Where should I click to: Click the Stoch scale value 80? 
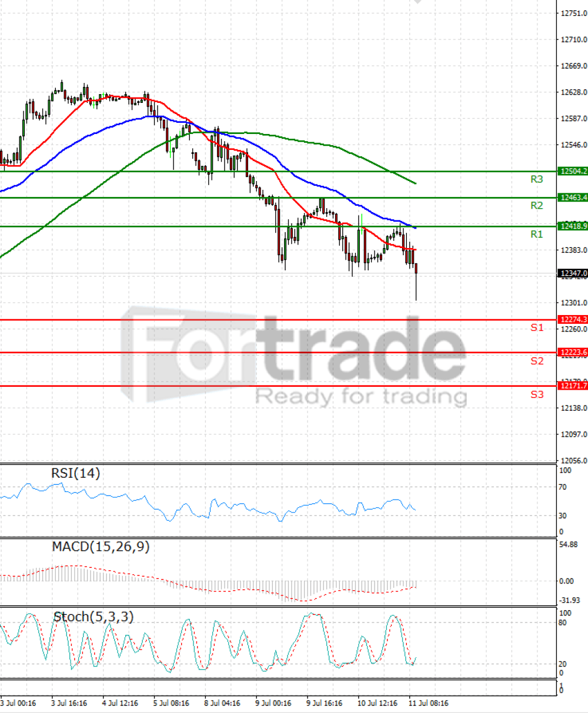coord(562,623)
